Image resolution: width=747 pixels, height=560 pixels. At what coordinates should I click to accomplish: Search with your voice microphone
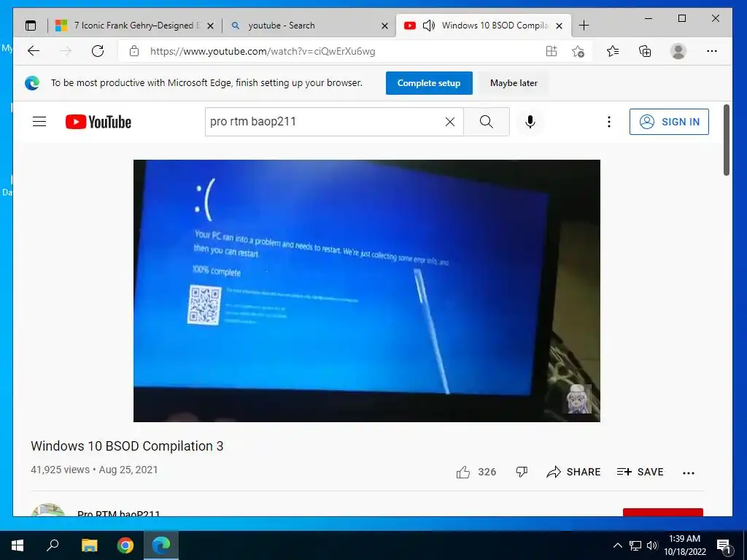click(x=530, y=122)
